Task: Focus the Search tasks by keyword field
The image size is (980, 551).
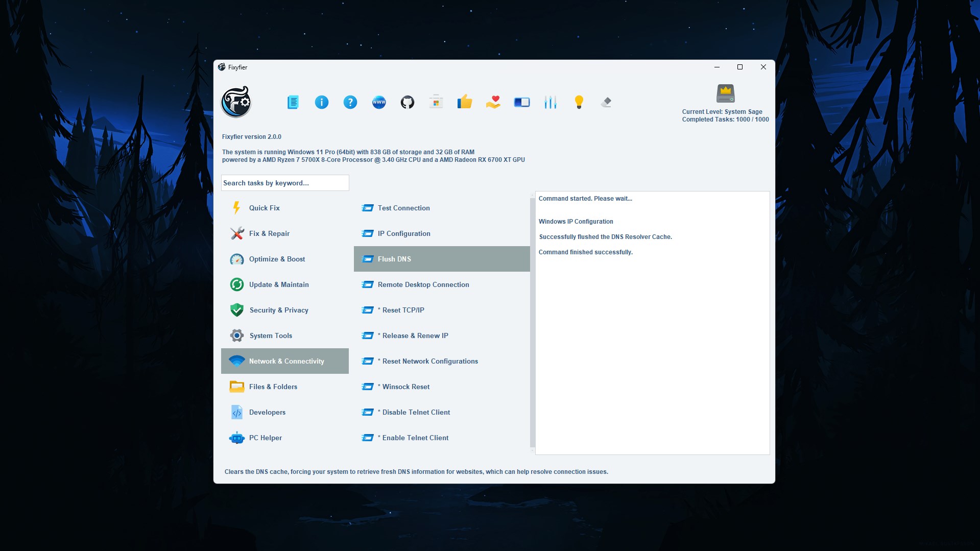Action: pyautogui.click(x=285, y=183)
